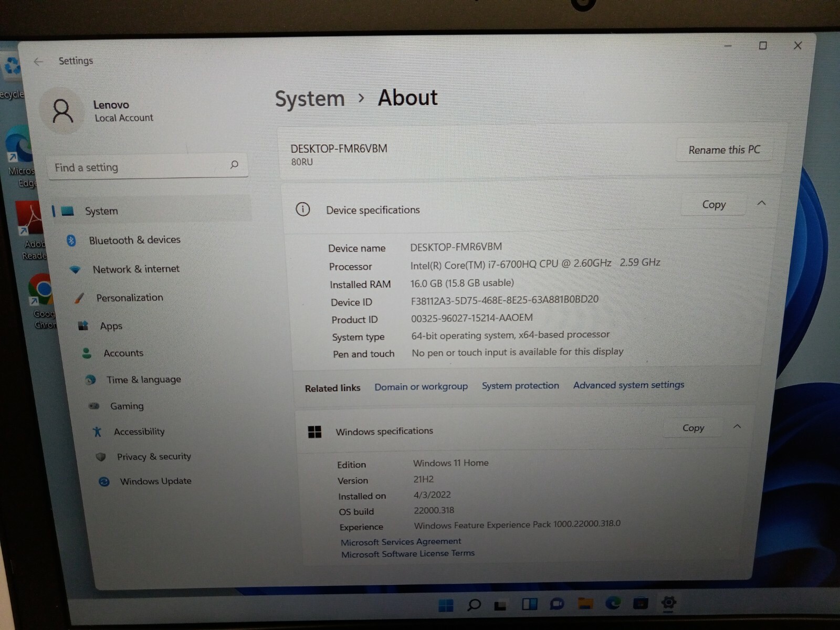Collapse the Windows specifications section

point(737,426)
